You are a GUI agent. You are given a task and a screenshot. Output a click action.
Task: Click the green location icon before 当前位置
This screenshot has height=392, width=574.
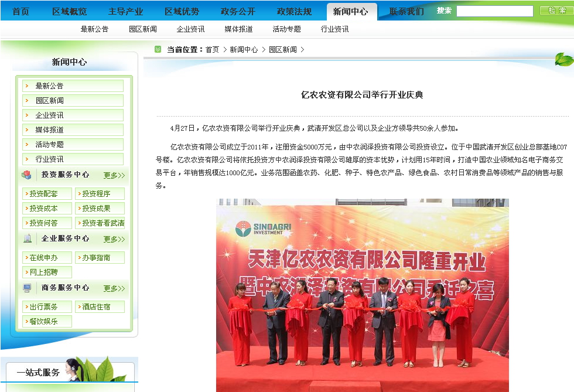point(158,49)
